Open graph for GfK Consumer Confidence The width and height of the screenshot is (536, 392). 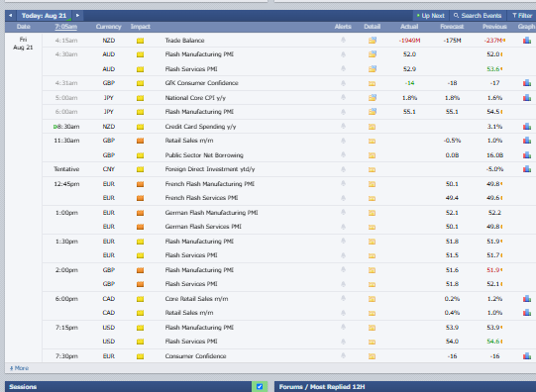coord(527,83)
